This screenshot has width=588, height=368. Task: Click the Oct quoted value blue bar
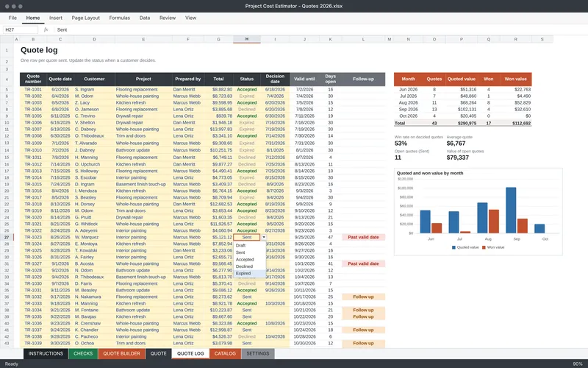539,228
